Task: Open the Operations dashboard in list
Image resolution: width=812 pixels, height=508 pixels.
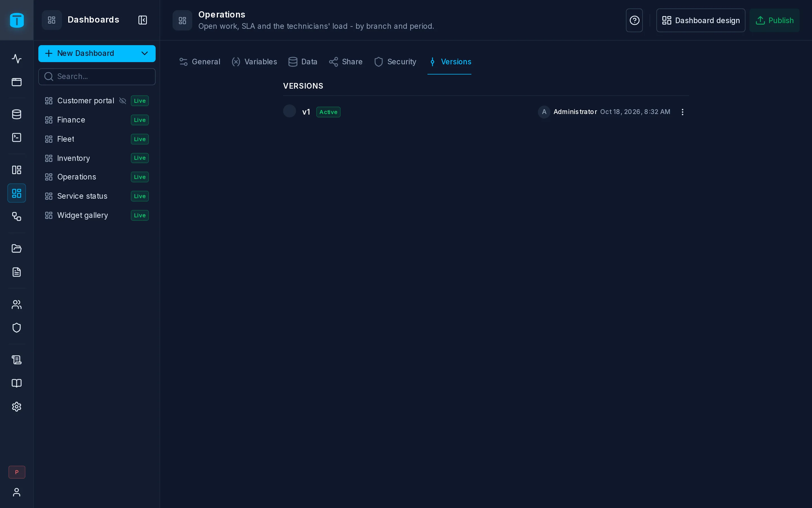Action: pyautogui.click(x=97, y=177)
